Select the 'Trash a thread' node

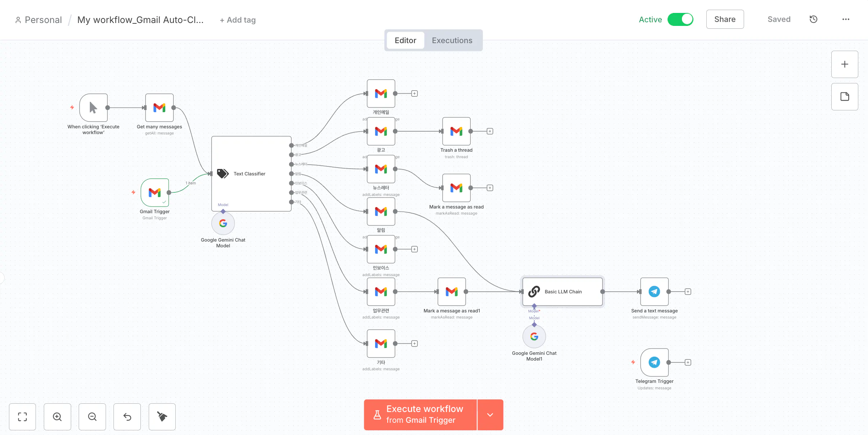click(x=456, y=131)
